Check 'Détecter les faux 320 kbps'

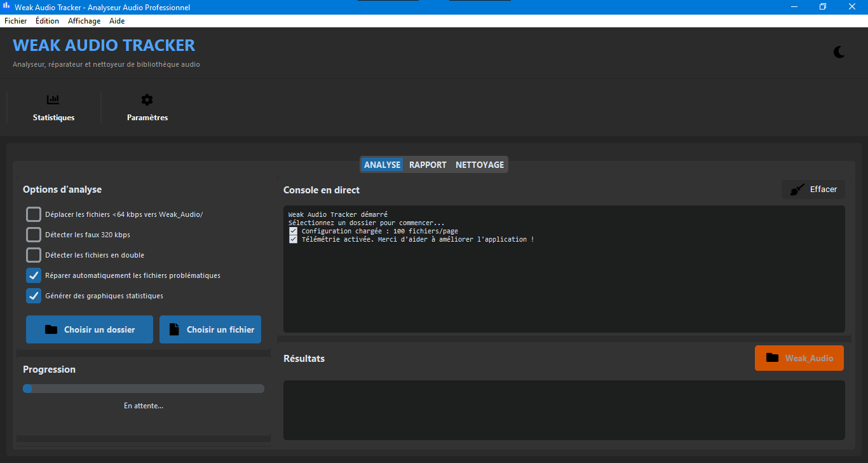[x=34, y=235]
